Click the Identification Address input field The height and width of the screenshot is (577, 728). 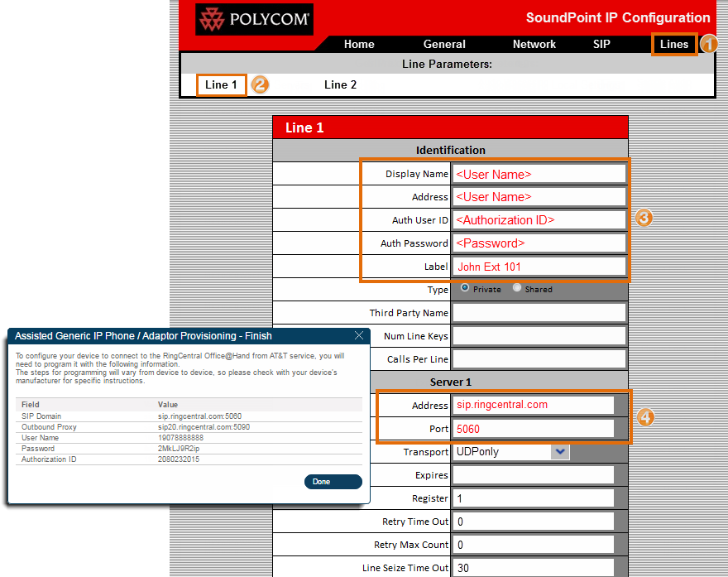point(539,197)
